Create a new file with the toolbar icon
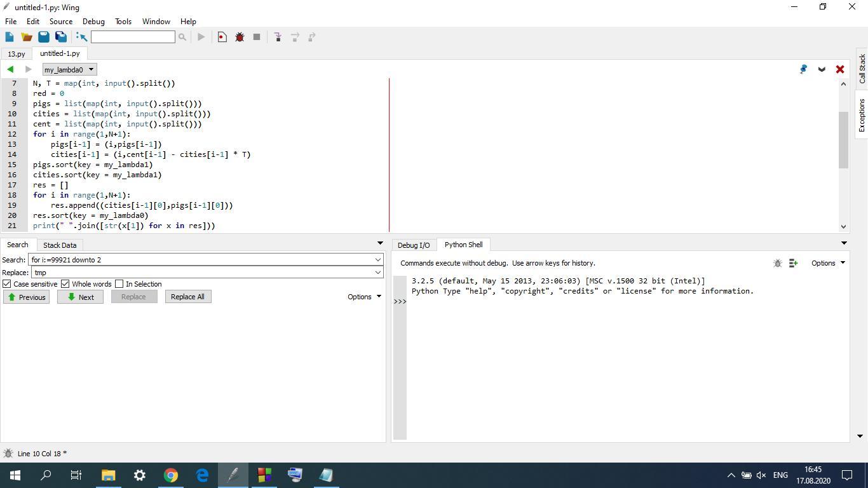The image size is (868, 488). click(x=10, y=37)
